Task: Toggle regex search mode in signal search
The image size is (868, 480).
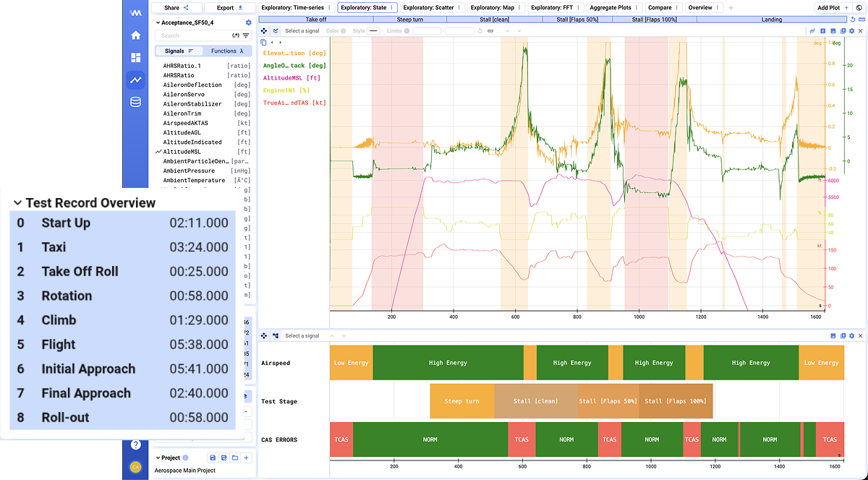Action: [x=235, y=35]
